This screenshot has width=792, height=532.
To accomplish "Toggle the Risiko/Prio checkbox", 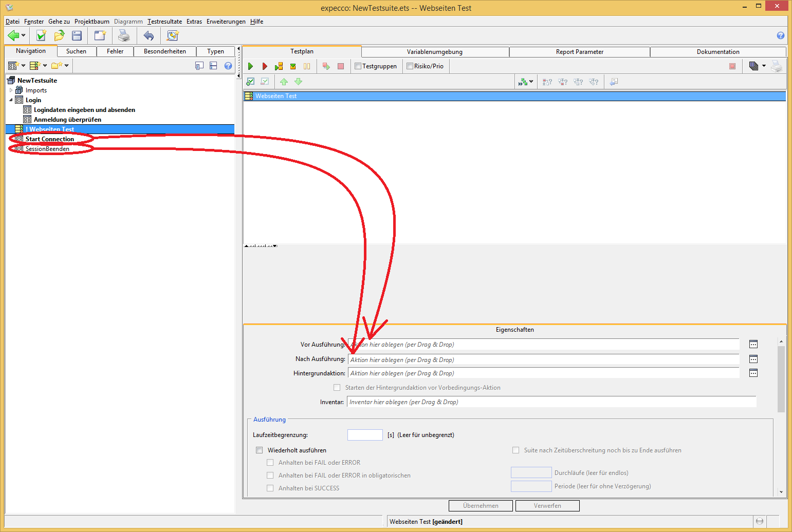I will 410,66.
